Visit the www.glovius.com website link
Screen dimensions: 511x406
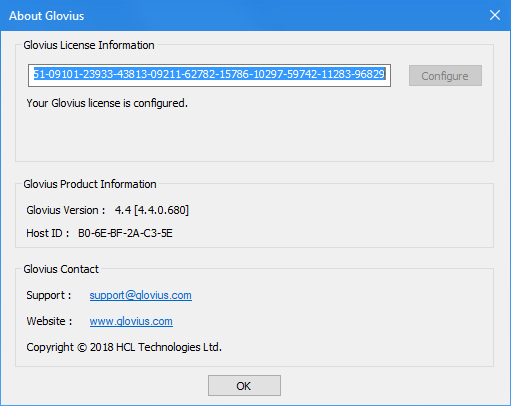click(131, 321)
